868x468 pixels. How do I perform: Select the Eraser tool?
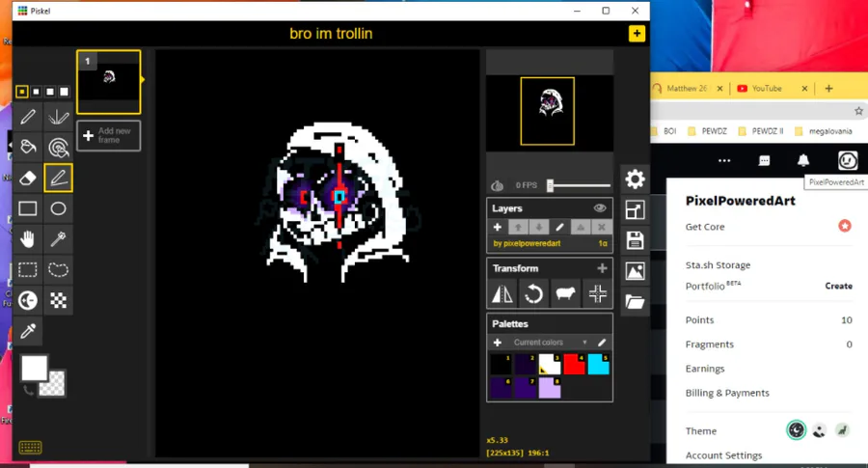point(28,178)
